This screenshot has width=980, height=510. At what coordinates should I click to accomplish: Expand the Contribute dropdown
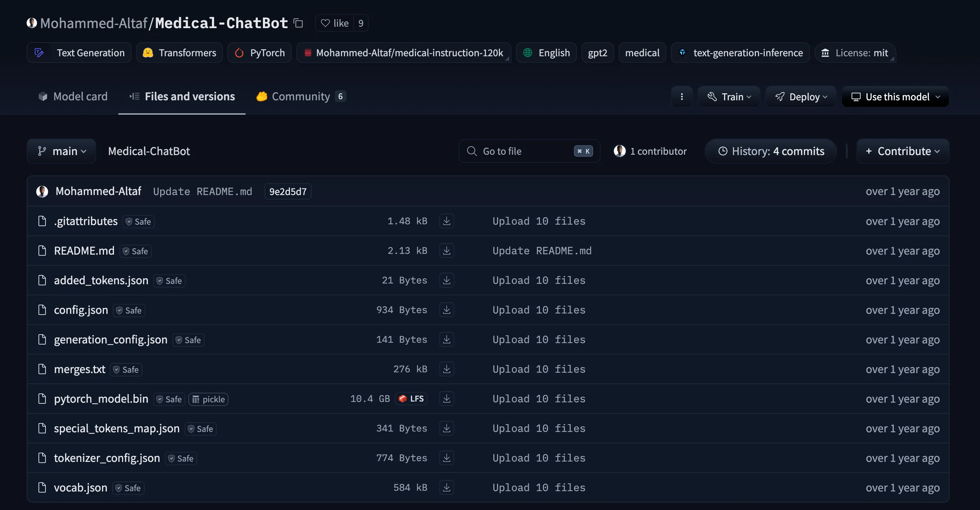coord(903,151)
